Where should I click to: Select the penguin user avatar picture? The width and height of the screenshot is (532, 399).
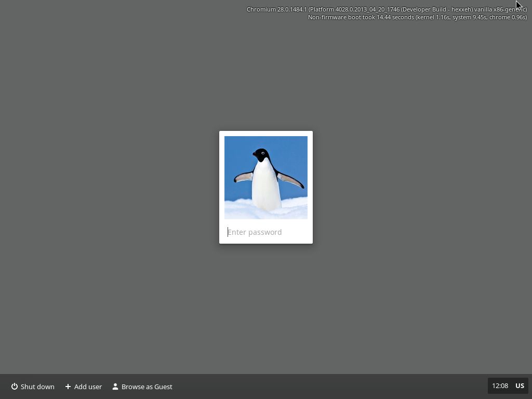(265, 177)
